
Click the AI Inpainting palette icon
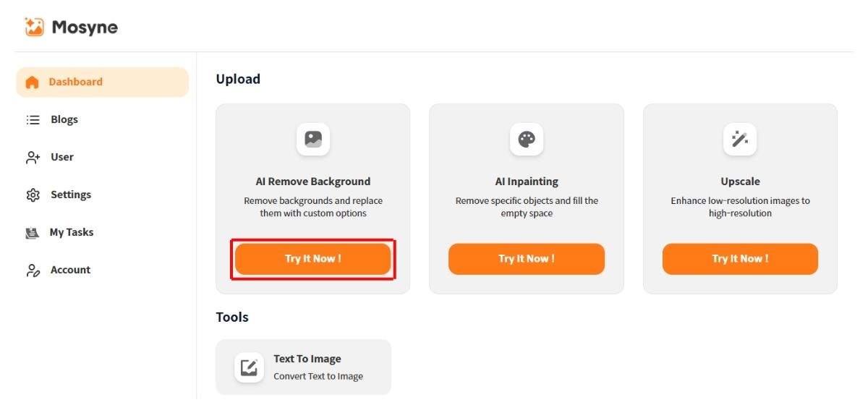click(527, 140)
